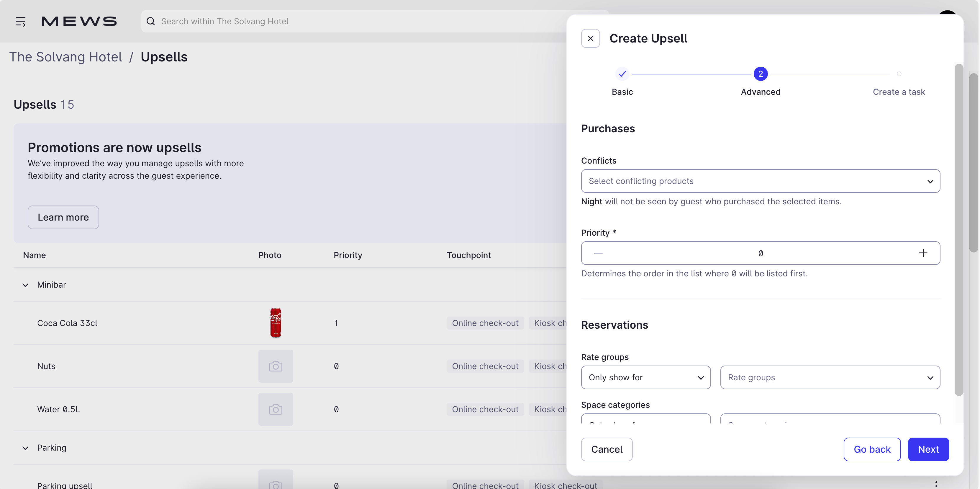Open the Only show for rate dropdown
Image resolution: width=980 pixels, height=489 pixels.
point(645,377)
